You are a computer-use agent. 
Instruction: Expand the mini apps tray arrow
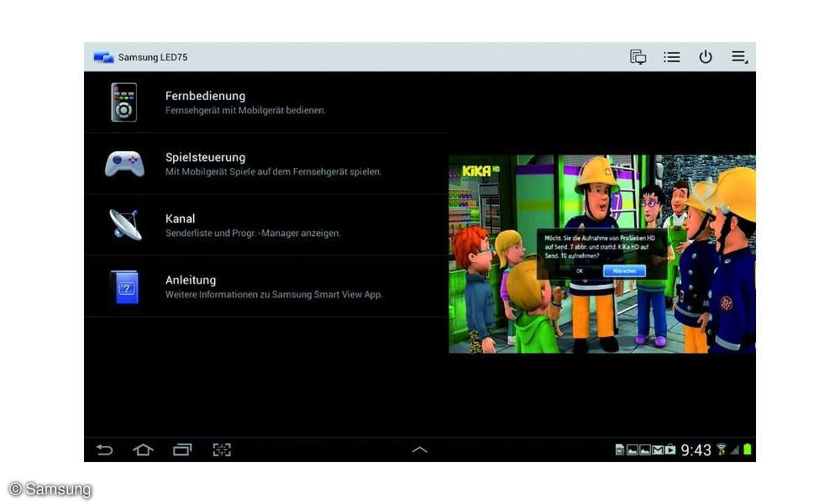[419, 450]
